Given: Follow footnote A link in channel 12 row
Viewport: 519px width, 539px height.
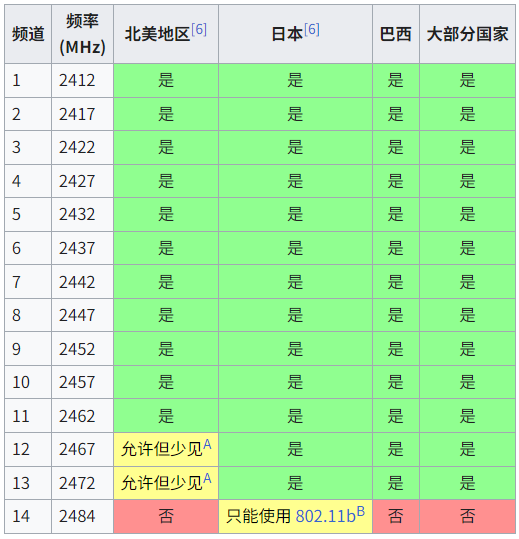Looking at the screenshot, I should coord(207,444).
